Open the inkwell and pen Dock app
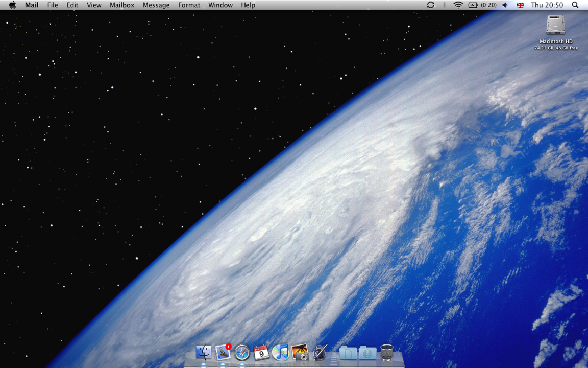The height and width of the screenshot is (368, 588). tap(320, 353)
